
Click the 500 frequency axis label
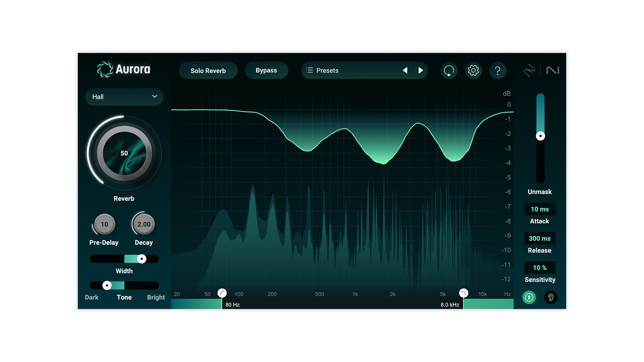point(320,294)
